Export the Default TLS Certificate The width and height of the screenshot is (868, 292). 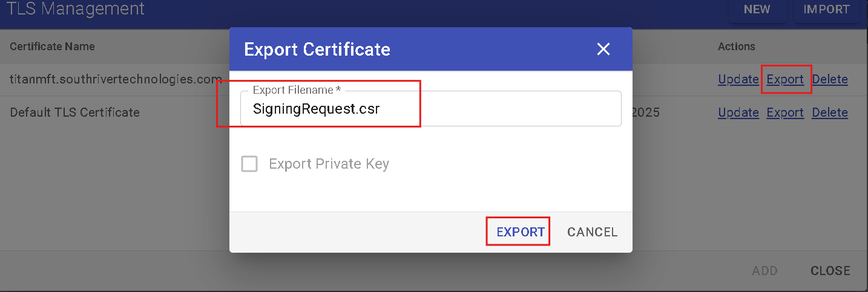coord(785,112)
